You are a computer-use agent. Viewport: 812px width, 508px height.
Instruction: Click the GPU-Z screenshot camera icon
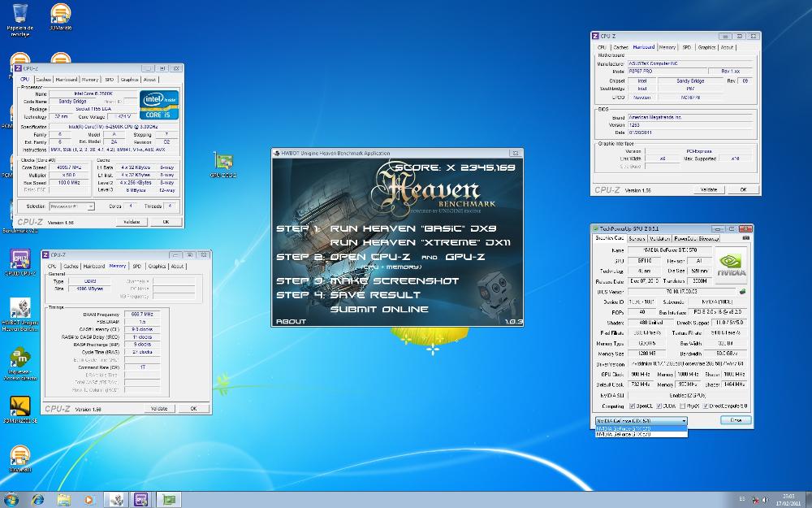click(x=745, y=238)
